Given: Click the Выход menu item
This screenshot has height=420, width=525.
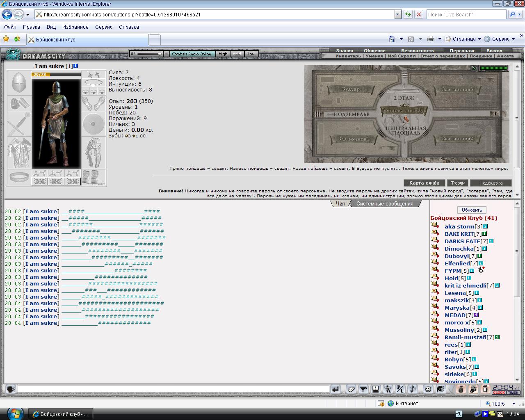Looking at the screenshot, I should coord(494,50).
